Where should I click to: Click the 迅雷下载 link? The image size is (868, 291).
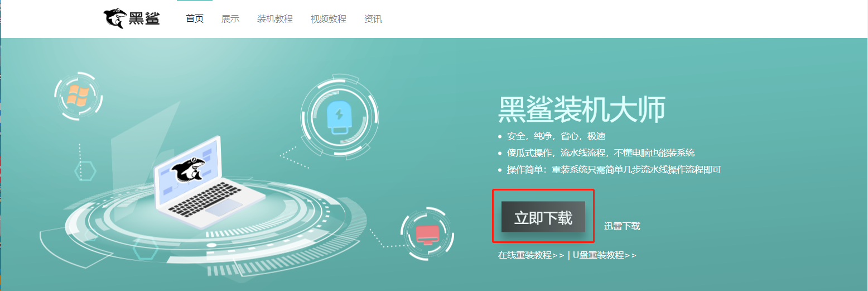tap(622, 226)
